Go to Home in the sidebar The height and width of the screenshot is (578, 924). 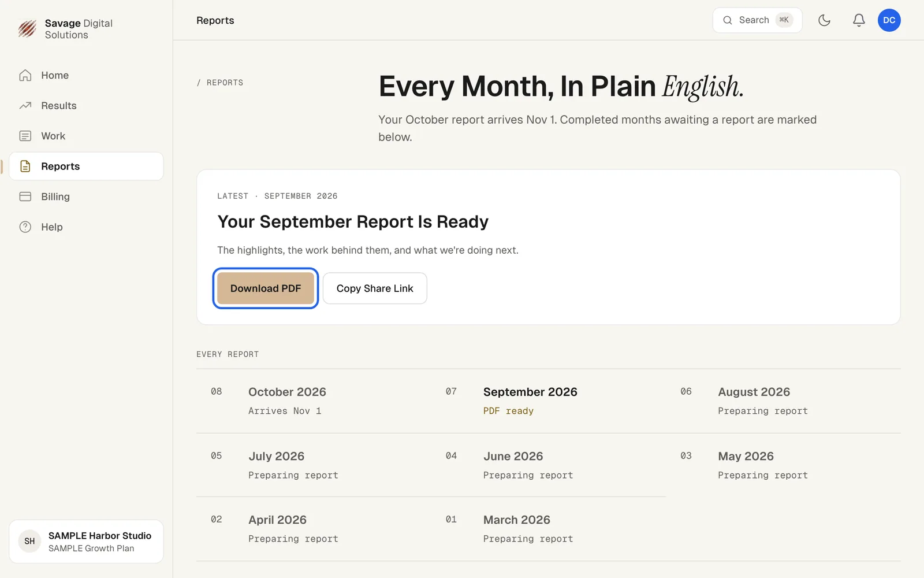pos(87,75)
